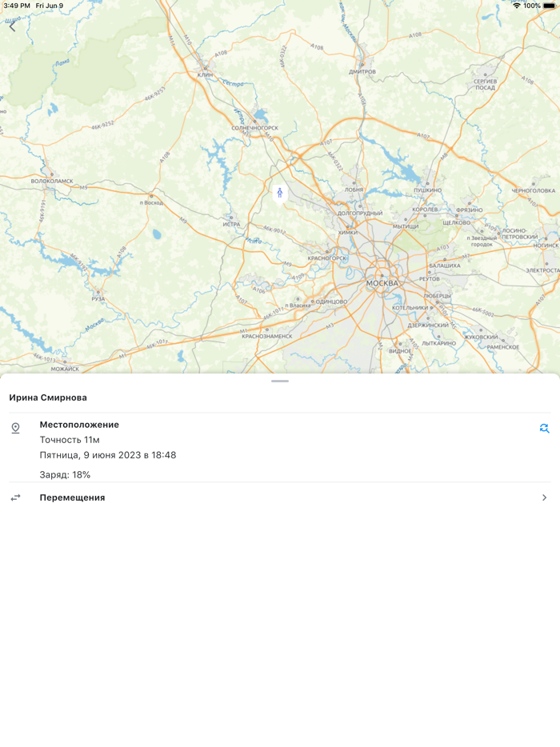Screen dimensions: 560x747
Task: Click the ДМИТРОВ city label on map
Action: pyautogui.click(x=362, y=71)
